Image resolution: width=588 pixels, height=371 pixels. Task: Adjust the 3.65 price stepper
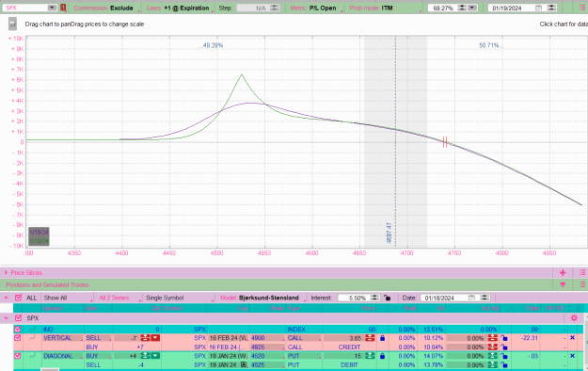(x=370, y=338)
